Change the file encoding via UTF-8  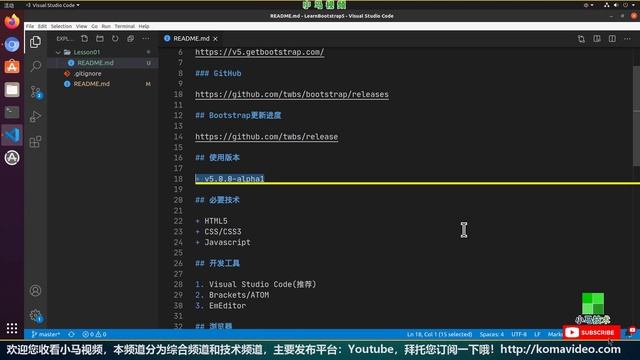(x=519, y=334)
